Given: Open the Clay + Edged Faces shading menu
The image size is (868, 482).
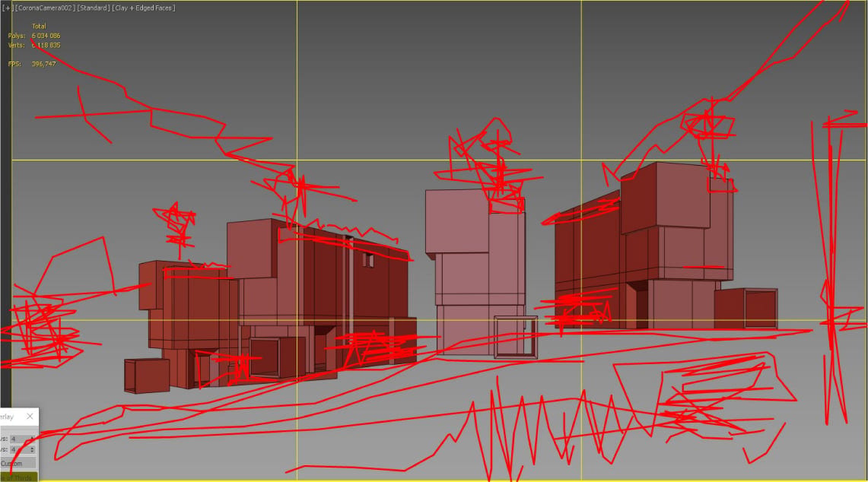Looking at the screenshot, I should coord(143,8).
